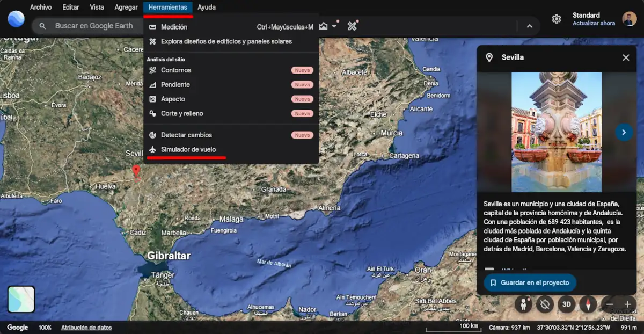Click the Huelva map label

pyautogui.click(x=105, y=187)
